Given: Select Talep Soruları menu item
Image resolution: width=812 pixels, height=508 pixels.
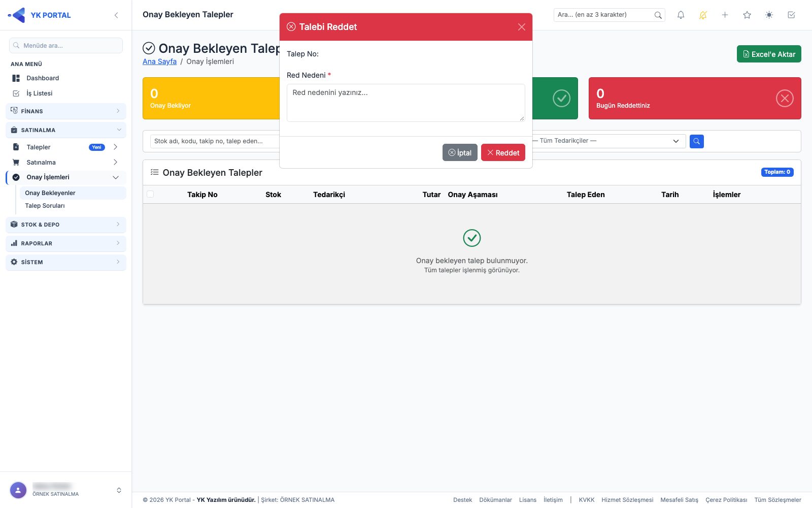Looking at the screenshot, I should pos(73,206).
